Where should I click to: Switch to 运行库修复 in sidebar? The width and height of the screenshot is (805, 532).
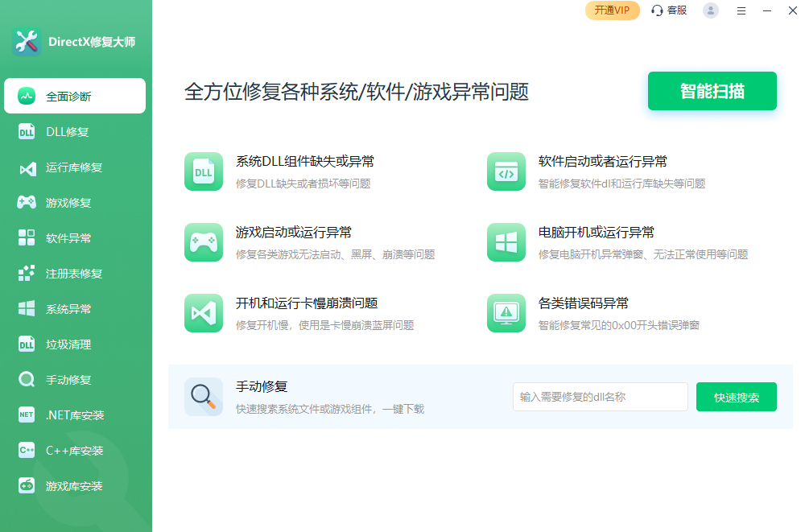75,167
